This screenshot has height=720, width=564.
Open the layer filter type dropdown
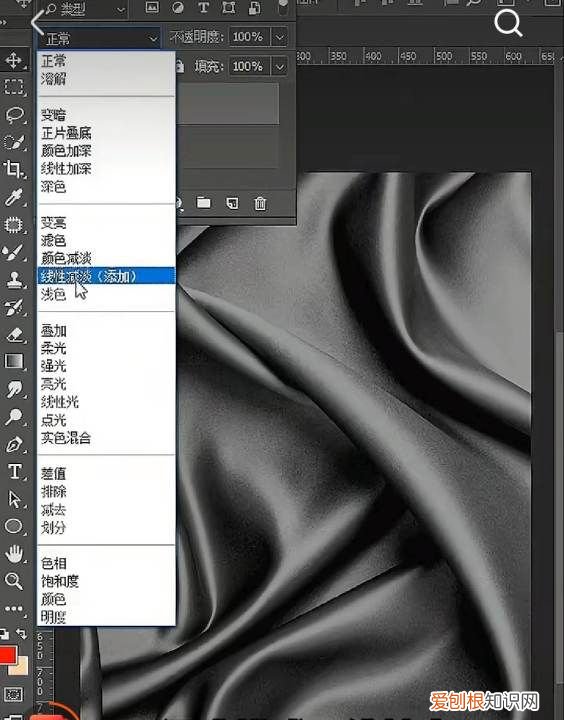[85, 9]
